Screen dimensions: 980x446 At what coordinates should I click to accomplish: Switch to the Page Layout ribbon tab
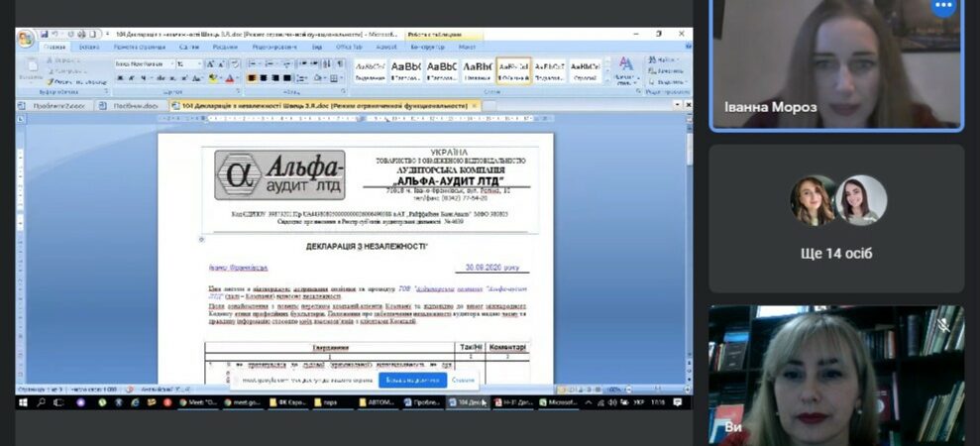pos(140,48)
